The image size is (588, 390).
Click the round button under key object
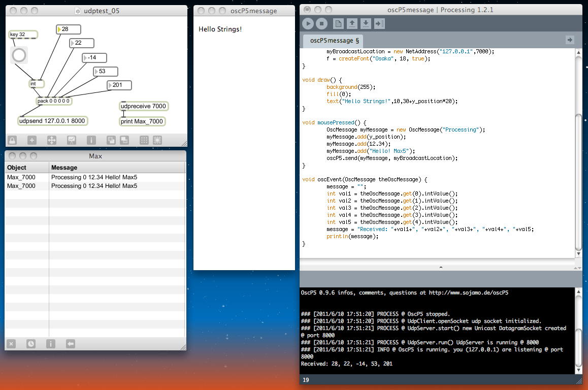click(19, 55)
